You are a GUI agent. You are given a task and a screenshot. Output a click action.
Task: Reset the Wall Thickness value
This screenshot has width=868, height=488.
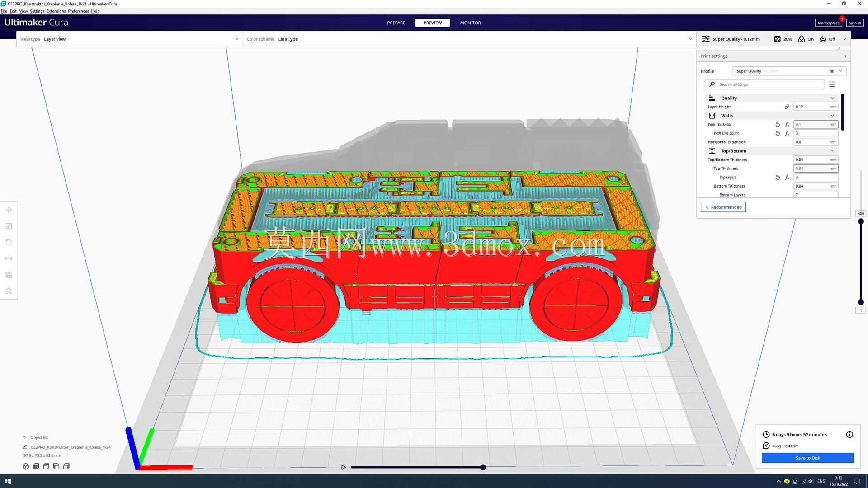778,124
